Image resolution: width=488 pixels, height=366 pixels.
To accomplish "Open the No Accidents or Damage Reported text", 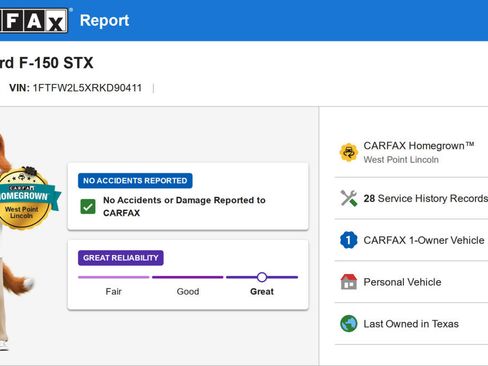I will coord(184,206).
